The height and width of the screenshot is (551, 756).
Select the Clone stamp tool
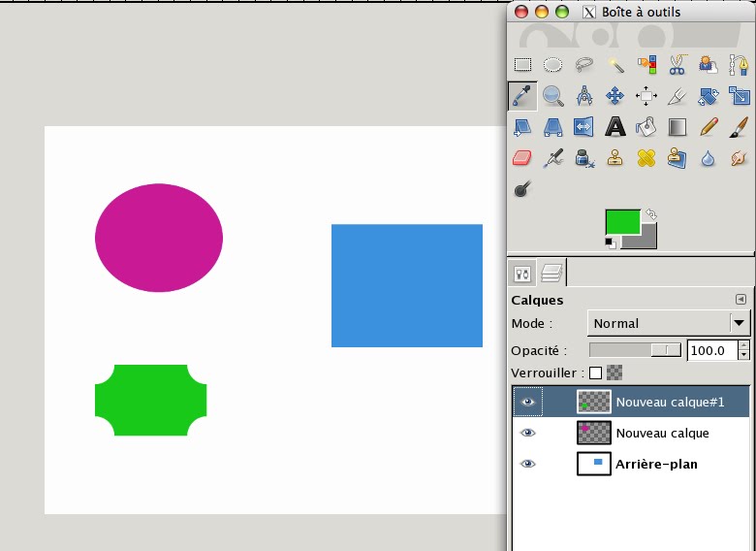tap(615, 158)
